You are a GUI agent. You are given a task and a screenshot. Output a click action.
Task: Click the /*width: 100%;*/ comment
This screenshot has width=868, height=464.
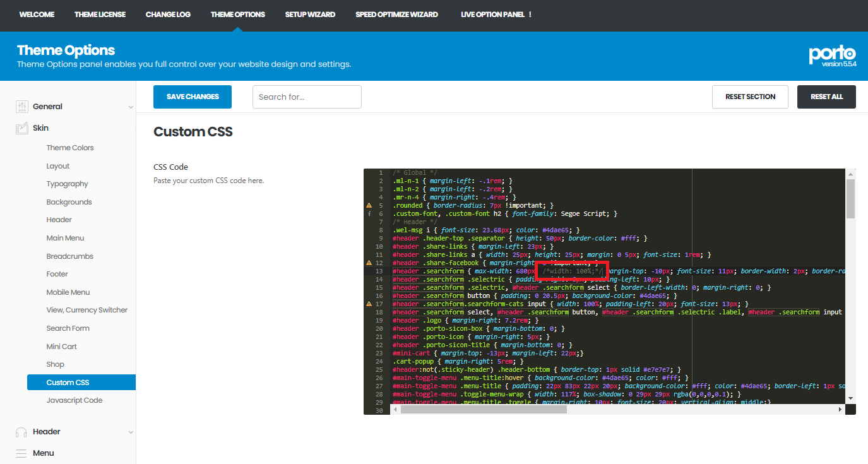[573, 271]
